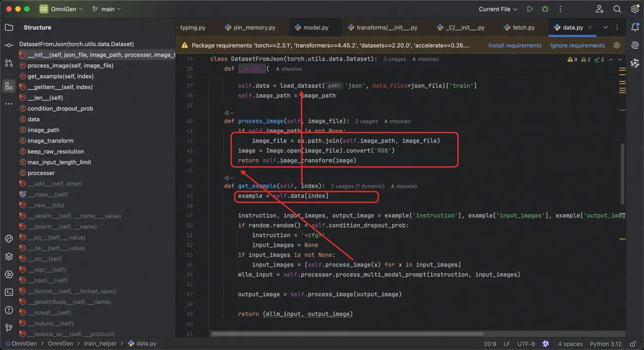Open Notifications tool window on right
Image resolution: width=644 pixels, height=350 pixels.
pos(635,28)
